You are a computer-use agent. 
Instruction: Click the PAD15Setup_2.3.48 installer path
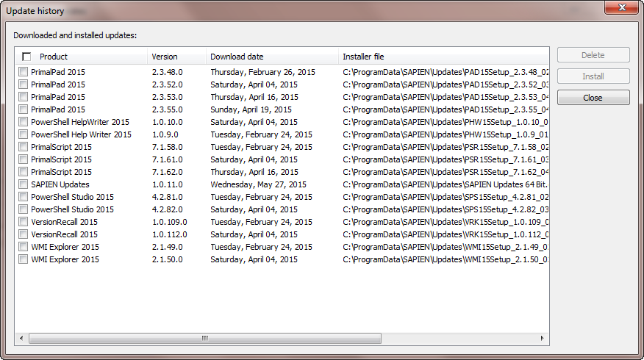point(446,72)
